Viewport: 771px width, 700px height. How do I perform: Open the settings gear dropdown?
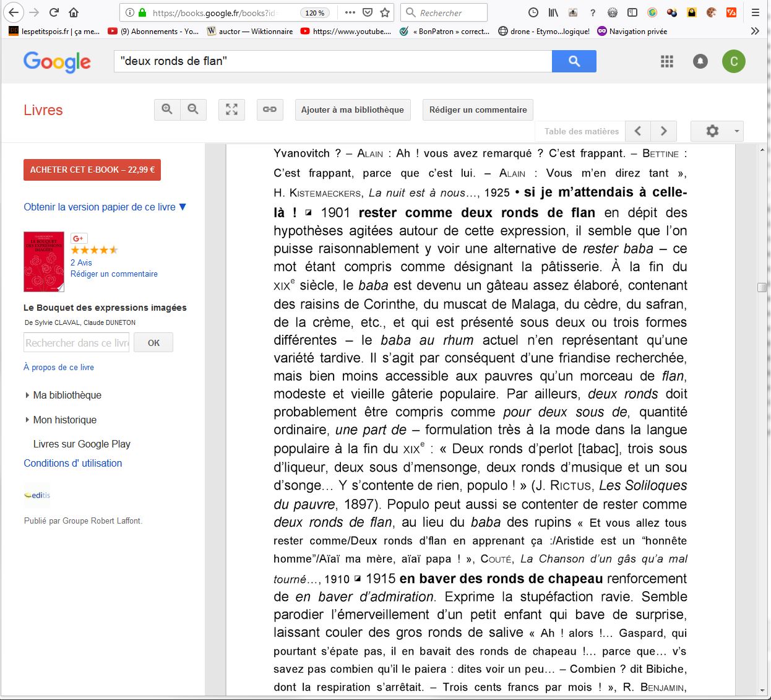(x=717, y=131)
